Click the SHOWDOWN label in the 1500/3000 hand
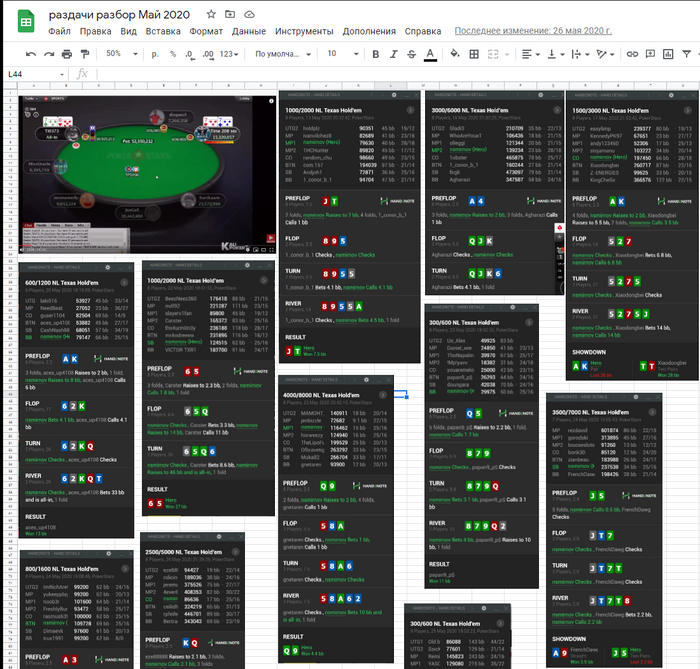Screen dimensions: 700x669 pos(589,352)
